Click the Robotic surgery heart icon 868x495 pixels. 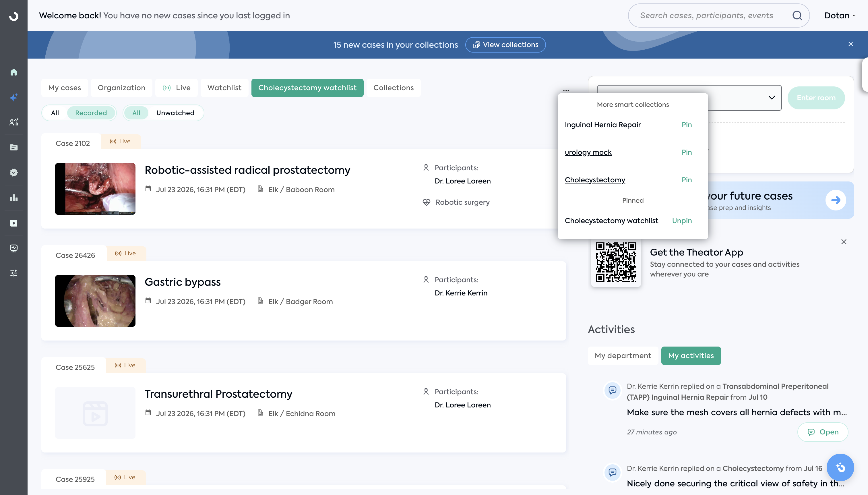tap(426, 202)
